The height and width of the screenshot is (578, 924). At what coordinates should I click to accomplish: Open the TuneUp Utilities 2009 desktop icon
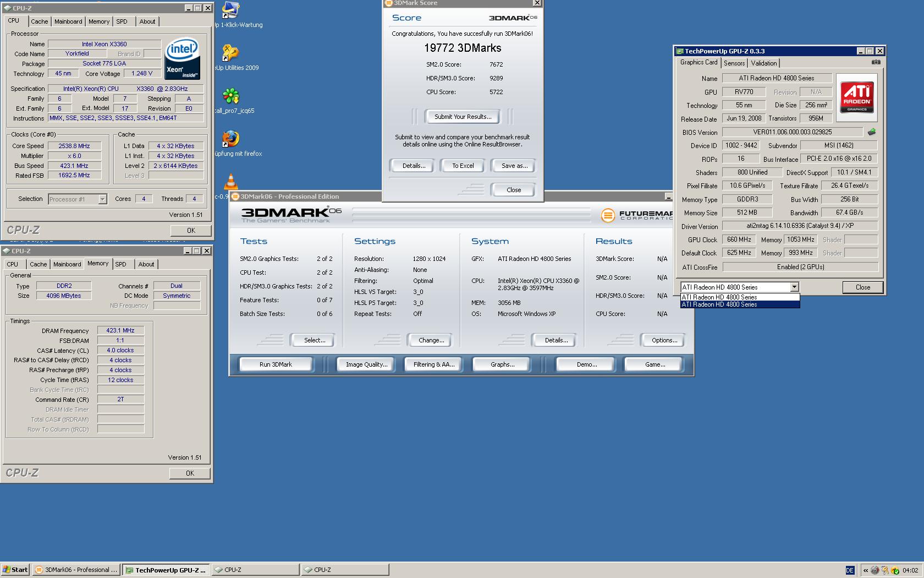230,53
